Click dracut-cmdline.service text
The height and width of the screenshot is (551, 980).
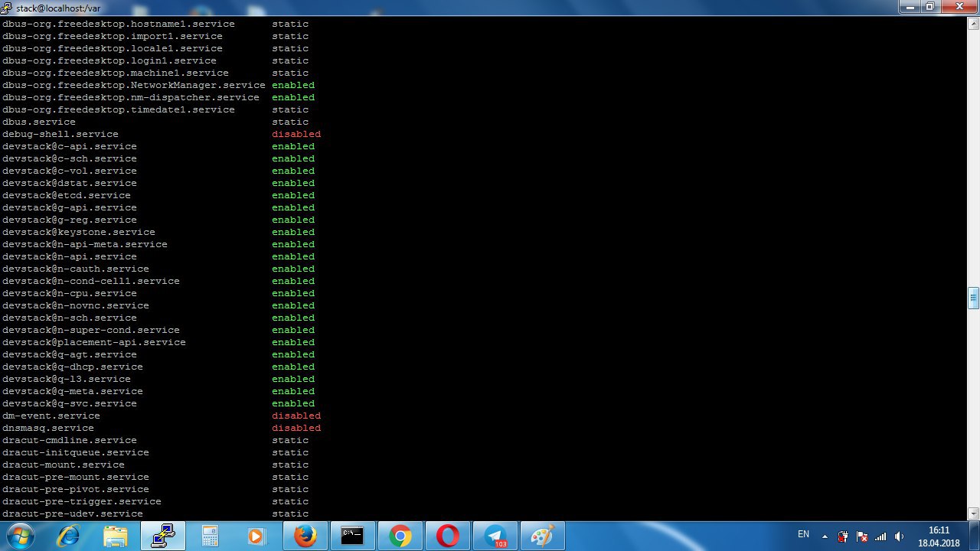point(70,440)
